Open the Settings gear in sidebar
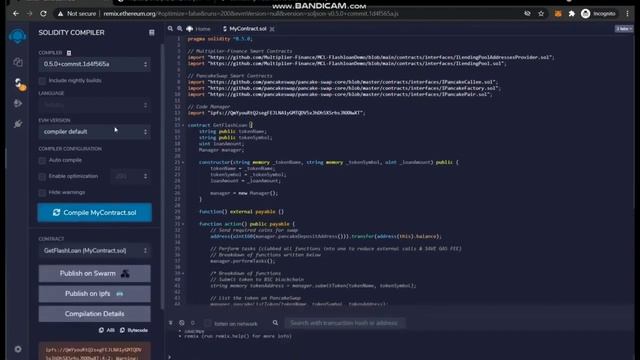The height and width of the screenshot is (360, 640). (x=18, y=349)
